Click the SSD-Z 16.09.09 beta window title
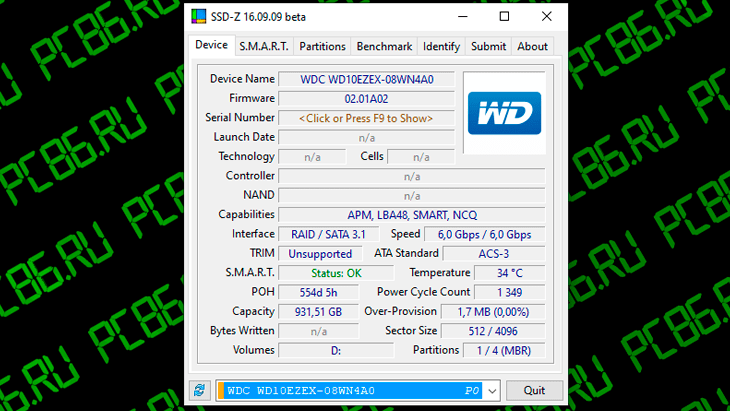The width and height of the screenshot is (730, 411). pyautogui.click(x=258, y=17)
